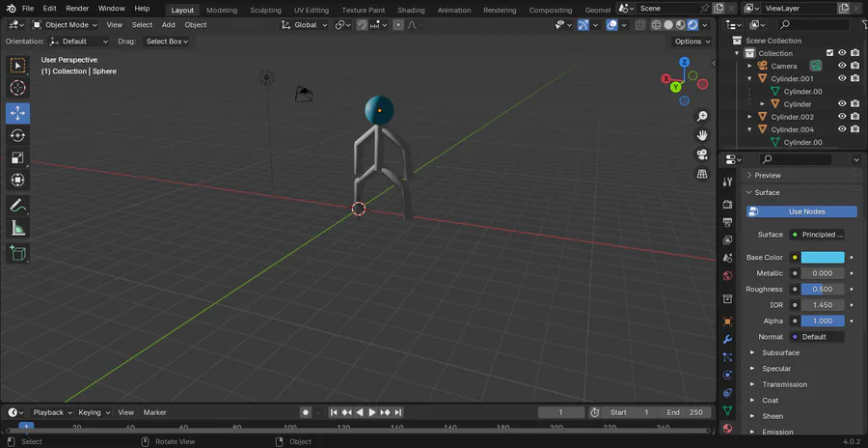The width and height of the screenshot is (868, 448).
Task: Activate the Transform tool
Action: click(x=17, y=181)
